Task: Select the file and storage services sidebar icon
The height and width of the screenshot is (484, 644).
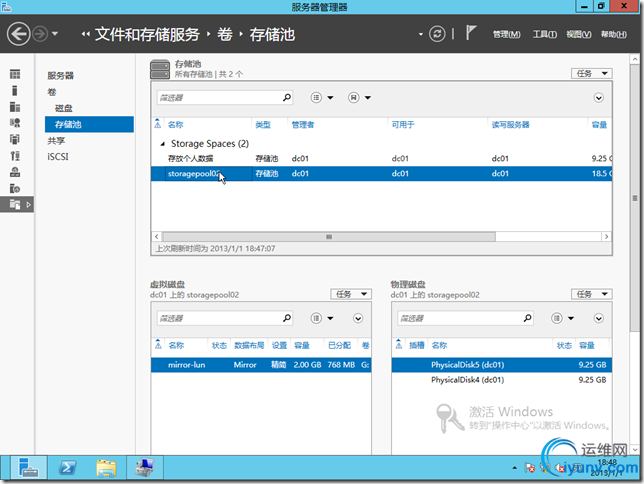Action: tap(16, 204)
